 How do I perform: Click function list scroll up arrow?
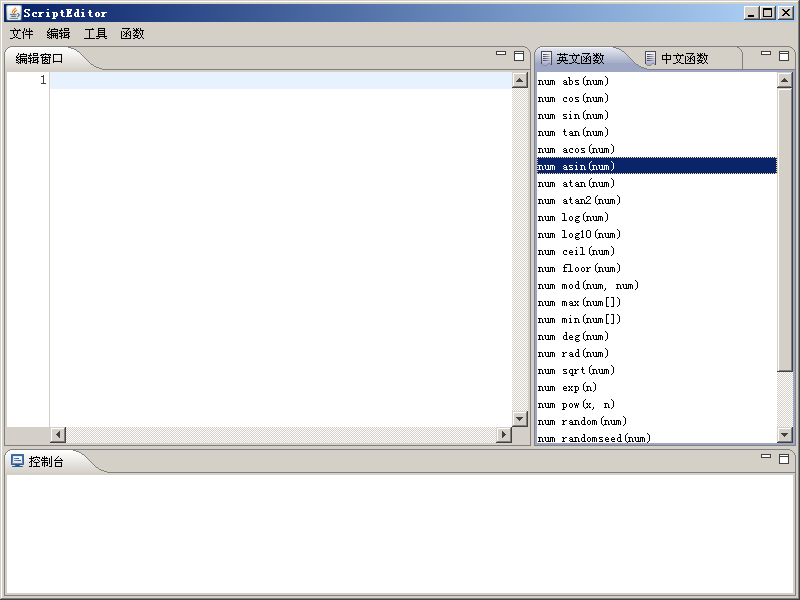click(x=784, y=80)
